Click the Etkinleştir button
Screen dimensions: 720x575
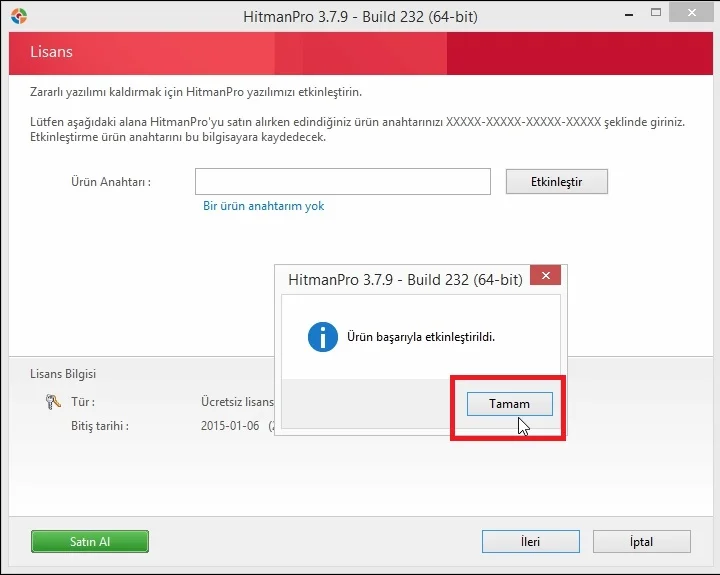click(556, 181)
